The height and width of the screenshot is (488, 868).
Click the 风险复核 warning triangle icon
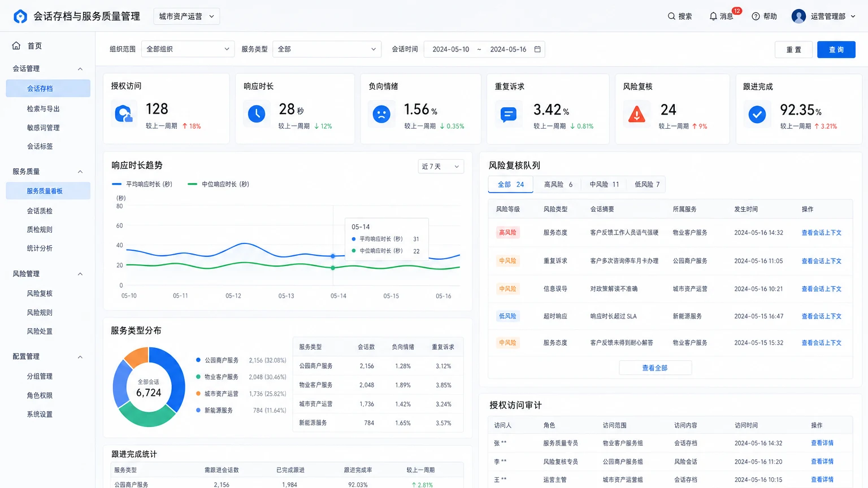tap(637, 115)
